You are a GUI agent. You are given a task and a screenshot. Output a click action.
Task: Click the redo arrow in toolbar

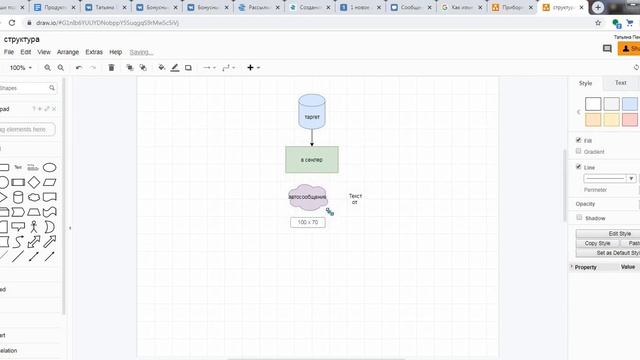(93, 68)
